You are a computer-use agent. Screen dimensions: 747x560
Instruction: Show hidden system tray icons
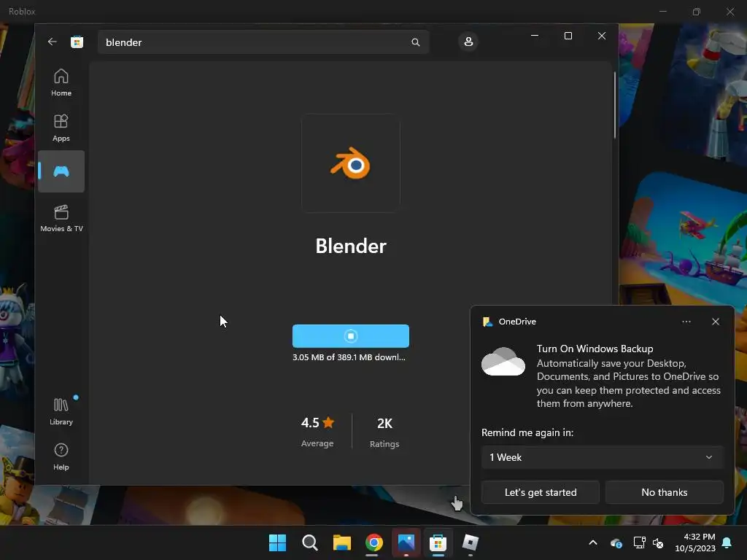[x=593, y=542]
